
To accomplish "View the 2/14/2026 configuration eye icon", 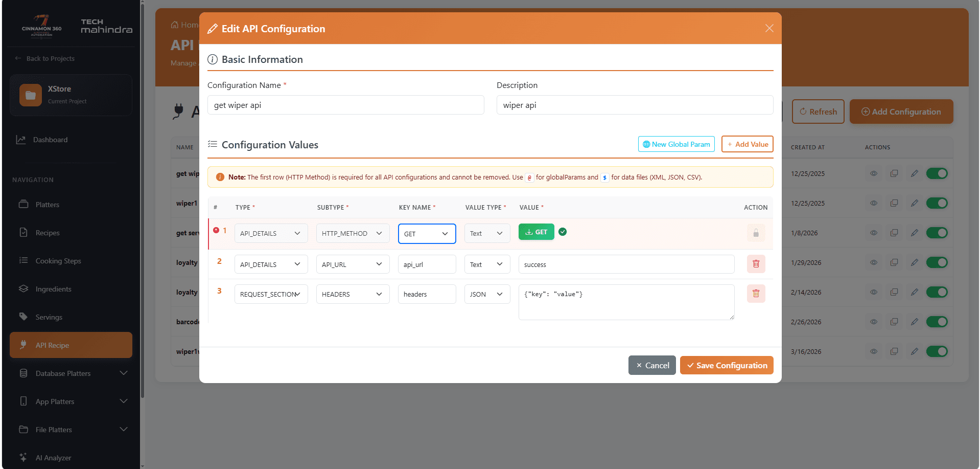I will (874, 292).
